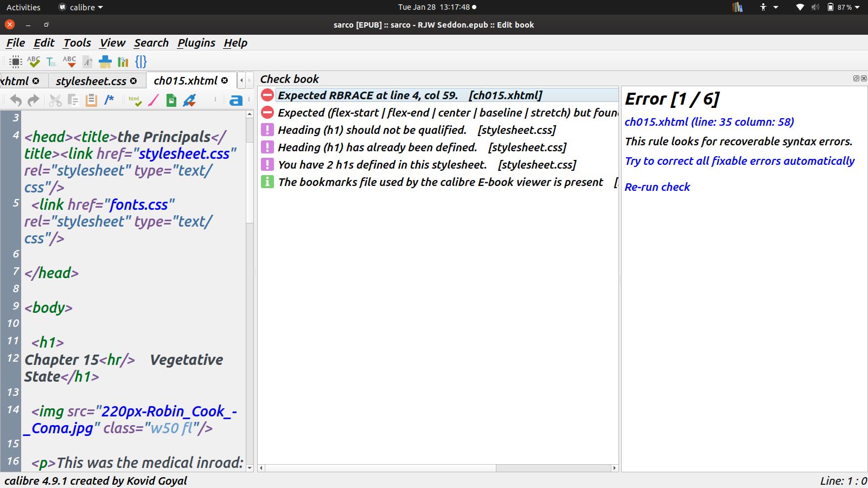868x488 pixels.
Task: Open the ch015.xhtml line 35 link
Action: [709, 122]
